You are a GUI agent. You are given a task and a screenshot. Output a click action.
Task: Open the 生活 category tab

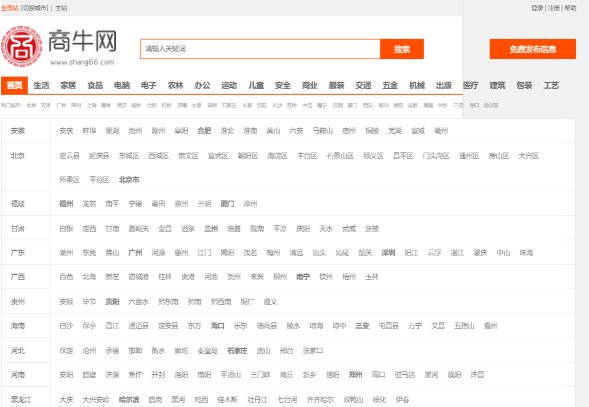click(41, 85)
